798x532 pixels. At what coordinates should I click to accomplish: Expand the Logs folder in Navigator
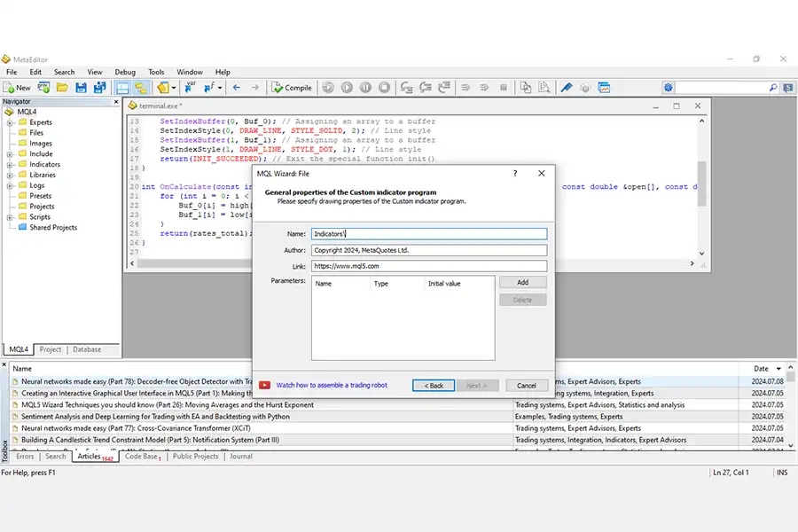[x=10, y=186]
